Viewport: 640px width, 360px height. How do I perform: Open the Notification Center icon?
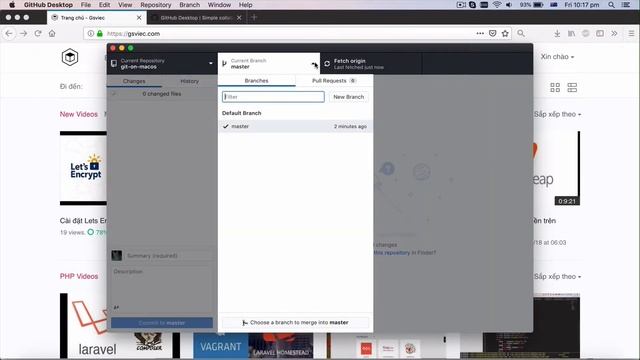pyautogui.click(x=625, y=5)
